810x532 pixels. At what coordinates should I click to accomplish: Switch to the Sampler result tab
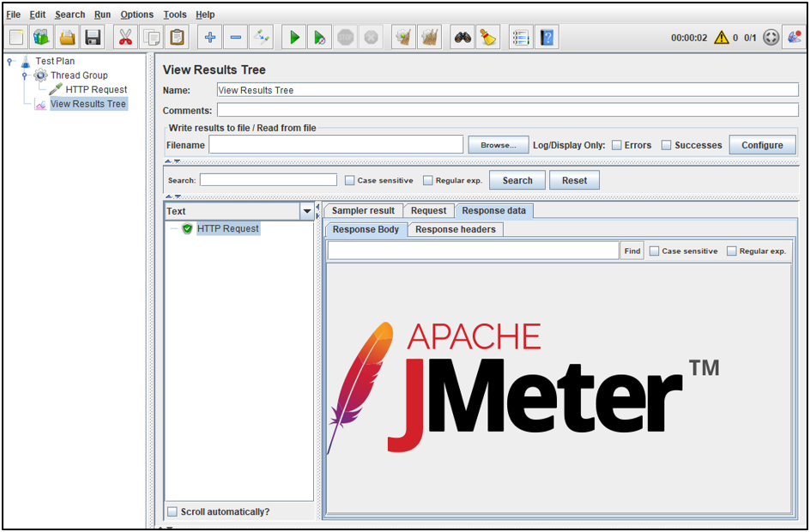(363, 211)
